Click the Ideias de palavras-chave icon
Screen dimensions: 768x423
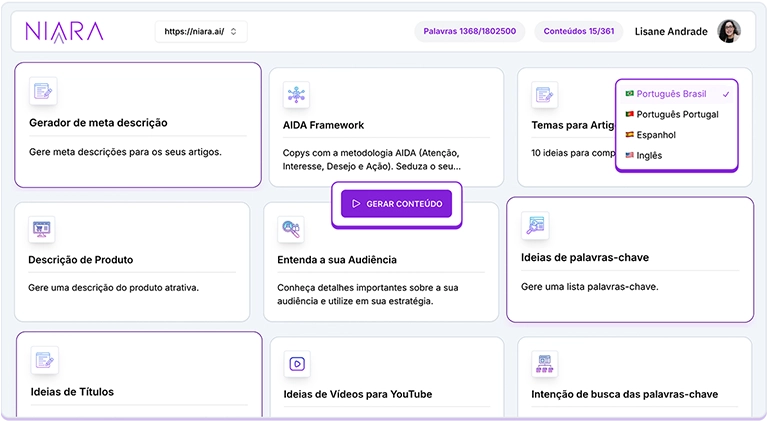535,225
